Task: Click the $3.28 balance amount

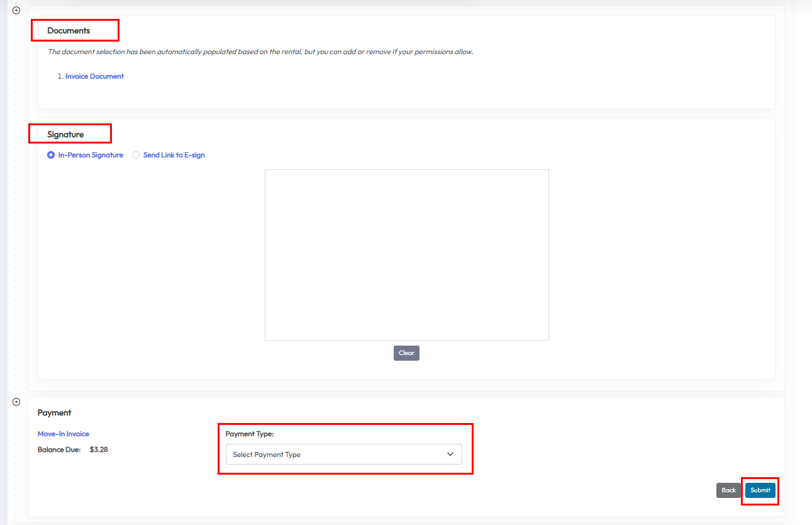Action: [99, 449]
